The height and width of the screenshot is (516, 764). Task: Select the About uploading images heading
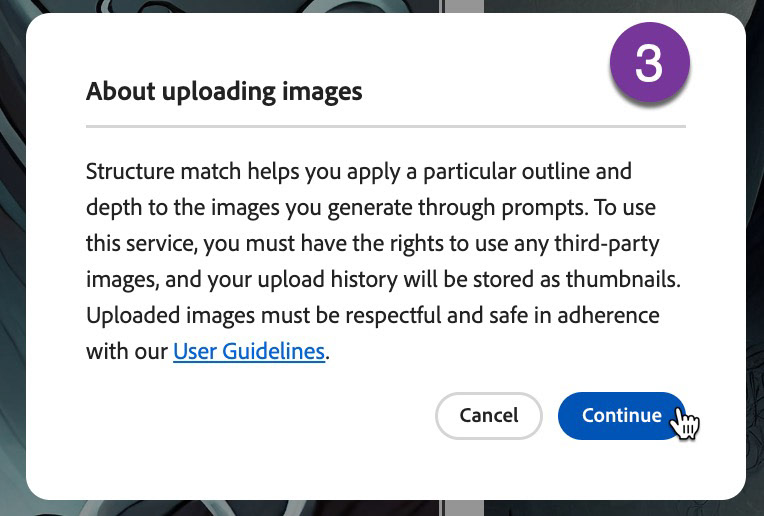coord(224,91)
